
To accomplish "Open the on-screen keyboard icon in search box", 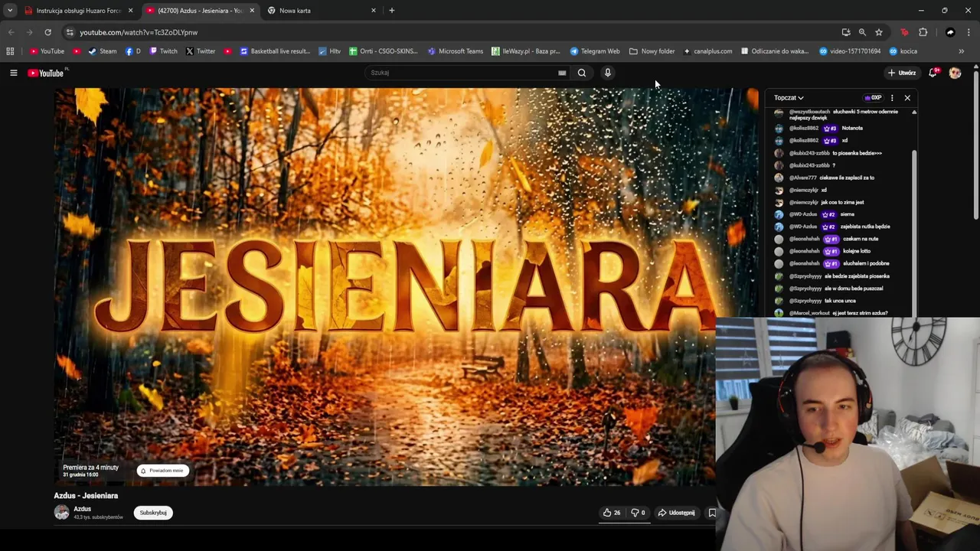I will click(x=562, y=73).
